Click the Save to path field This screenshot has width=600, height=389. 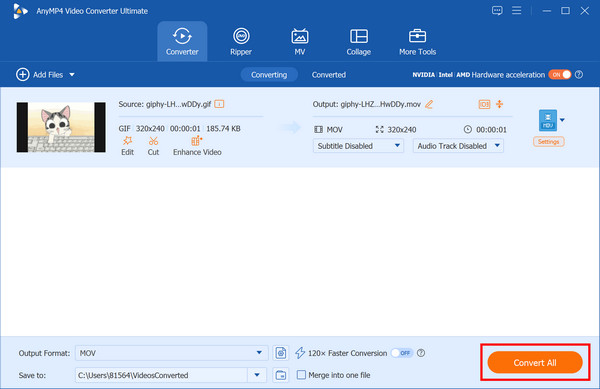(x=161, y=375)
